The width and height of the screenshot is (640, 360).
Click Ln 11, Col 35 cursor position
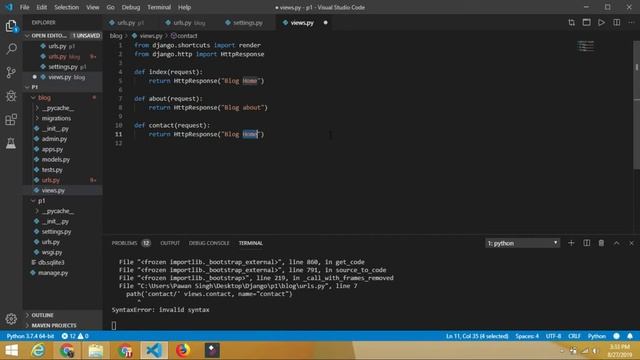477,336
